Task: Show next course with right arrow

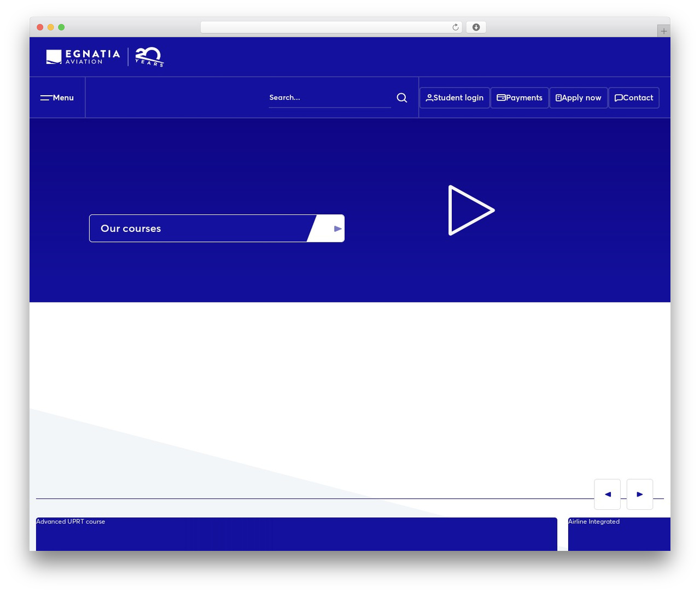Action: tap(640, 494)
